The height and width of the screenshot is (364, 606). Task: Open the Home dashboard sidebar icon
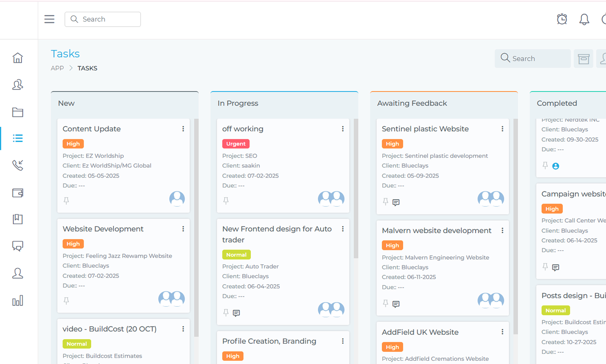click(x=18, y=58)
